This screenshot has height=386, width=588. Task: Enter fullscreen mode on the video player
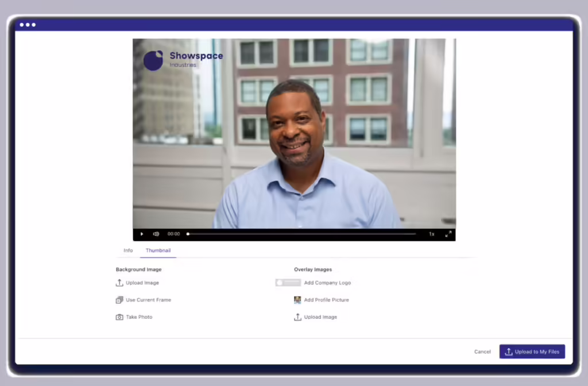click(x=448, y=234)
